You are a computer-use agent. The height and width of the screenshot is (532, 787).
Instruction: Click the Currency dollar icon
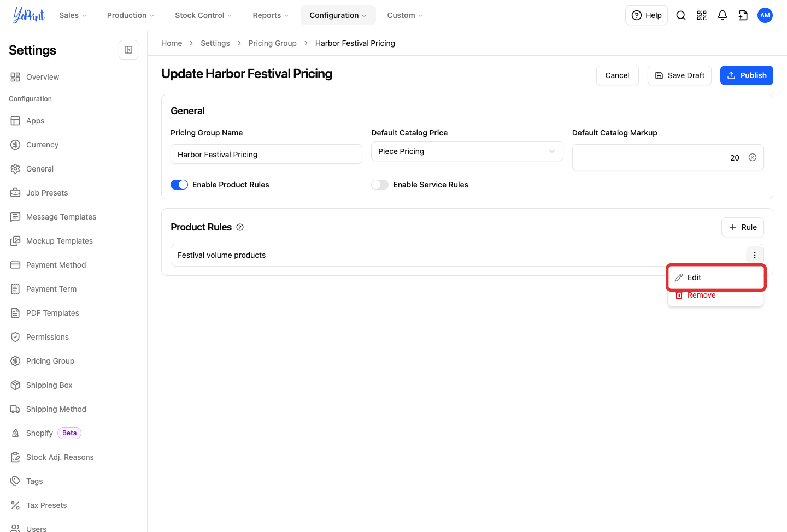(15, 145)
